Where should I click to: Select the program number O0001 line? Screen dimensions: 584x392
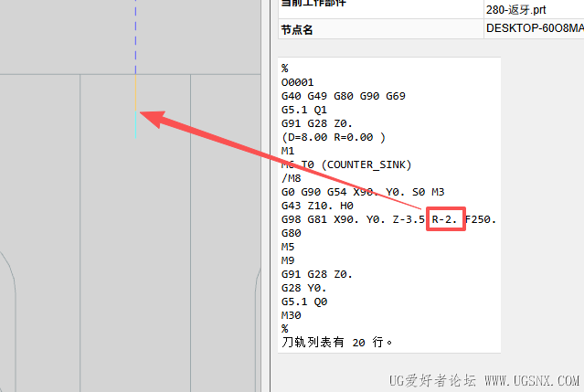[298, 82]
